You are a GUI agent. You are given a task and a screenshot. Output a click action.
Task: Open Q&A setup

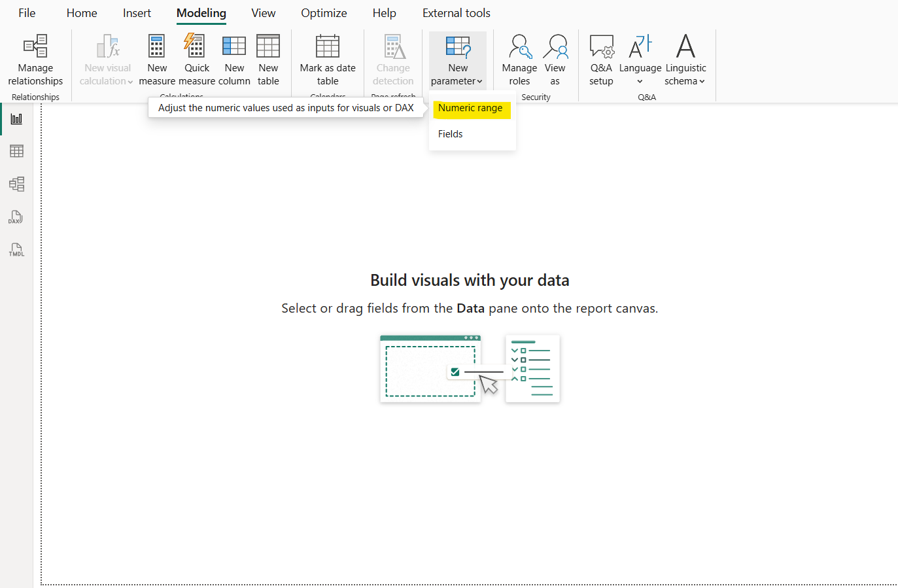601,59
